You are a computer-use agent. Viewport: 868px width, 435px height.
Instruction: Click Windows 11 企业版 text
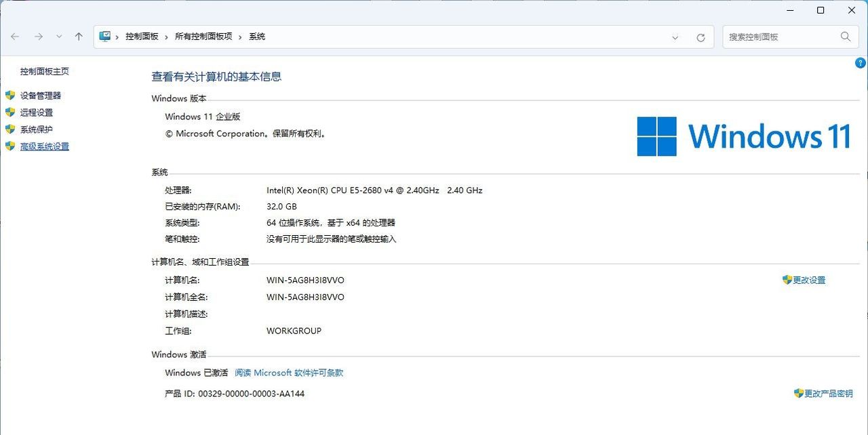(203, 117)
